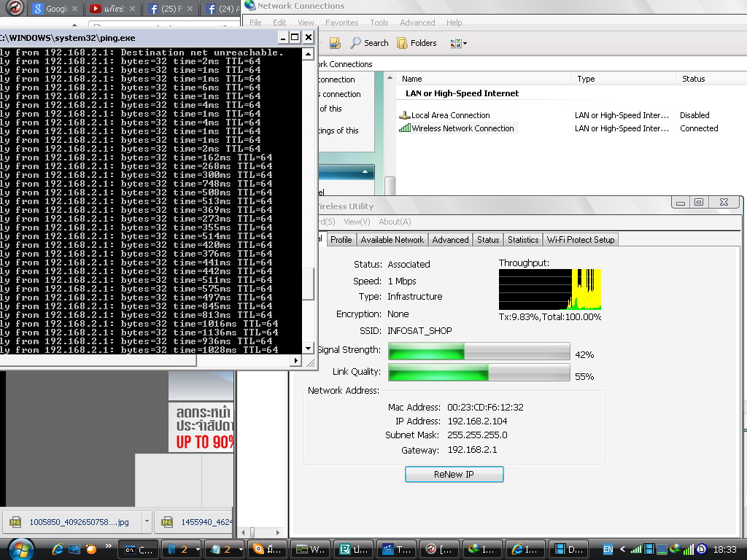This screenshot has width=747, height=560.
Task: Click scroll-up arrow in connections list
Action: (390, 77)
